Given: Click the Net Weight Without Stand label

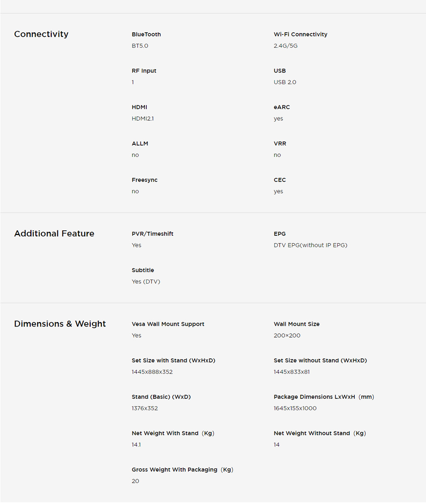Looking at the screenshot, I should [x=319, y=433].
